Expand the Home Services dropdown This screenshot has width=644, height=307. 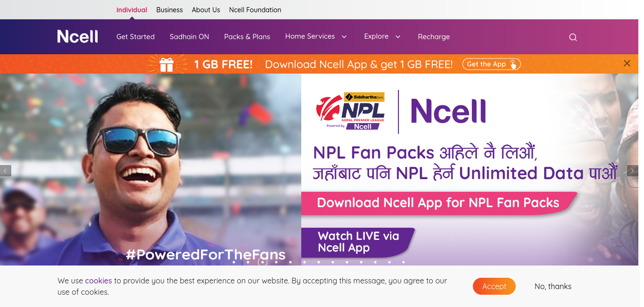(x=316, y=36)
